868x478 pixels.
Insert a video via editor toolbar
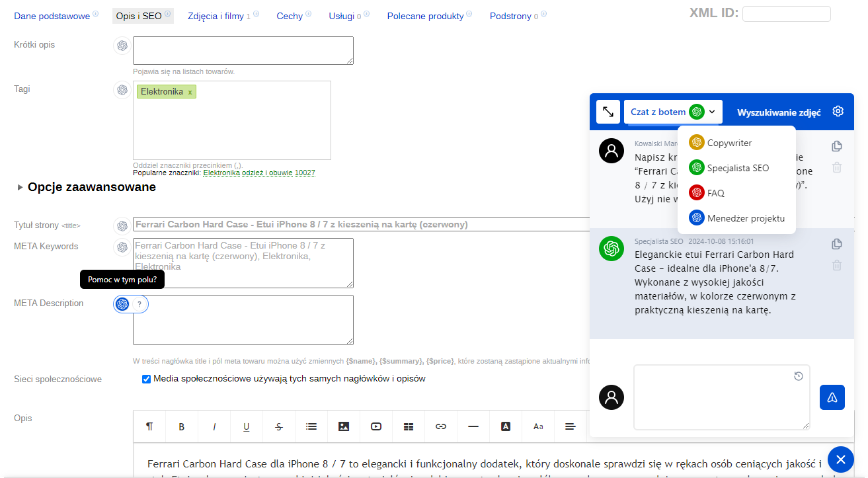(x=376, y=426)
